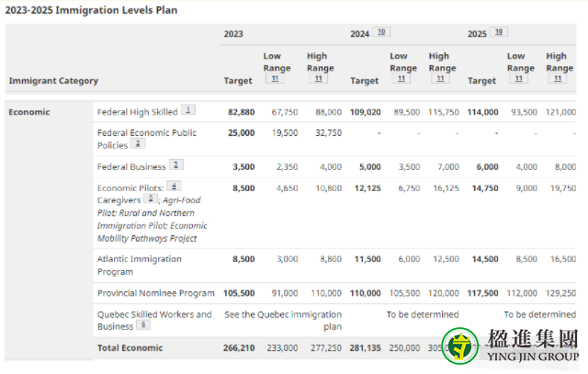Click the '2023' year column header

tap(233, 34)
